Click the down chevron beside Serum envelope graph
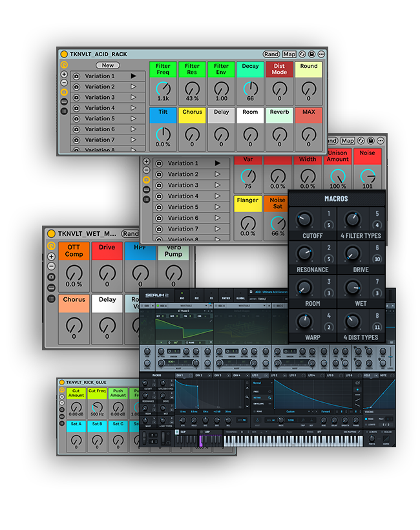420x530 pixels. (247, 407)
